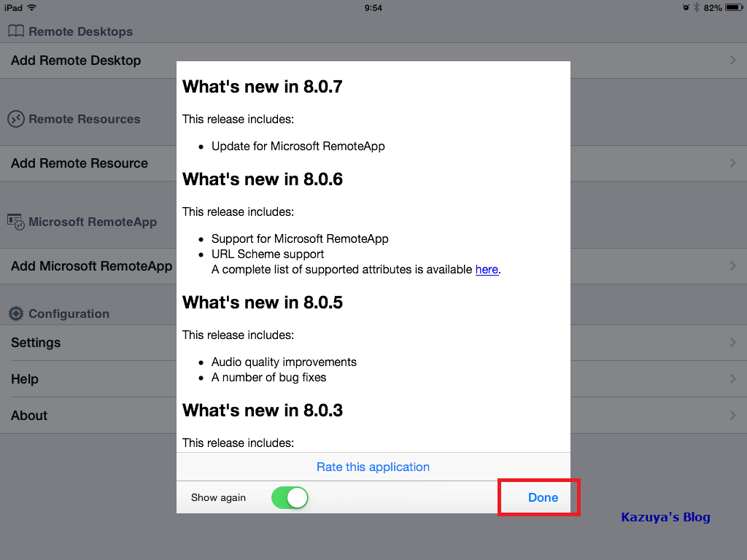
Task: Select the Add Microsoft RemoteApp row
Action: point(91,266)
